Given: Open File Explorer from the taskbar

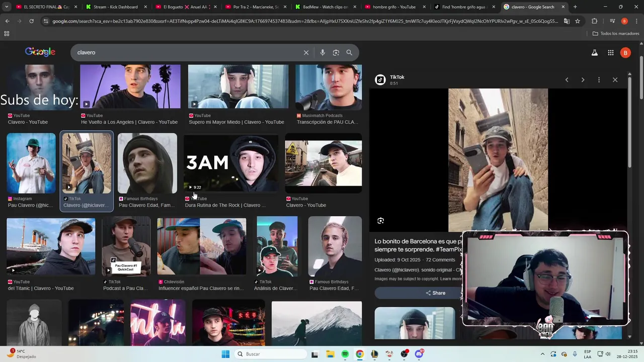Looking at the screenshot, I should (330, 354).
